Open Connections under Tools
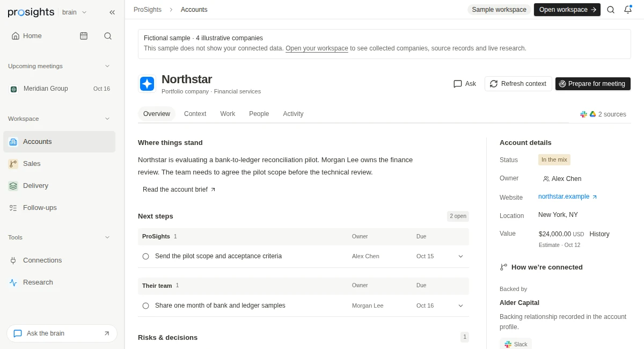The width and height of the screenshot is (644, 349). click(59, 260)
